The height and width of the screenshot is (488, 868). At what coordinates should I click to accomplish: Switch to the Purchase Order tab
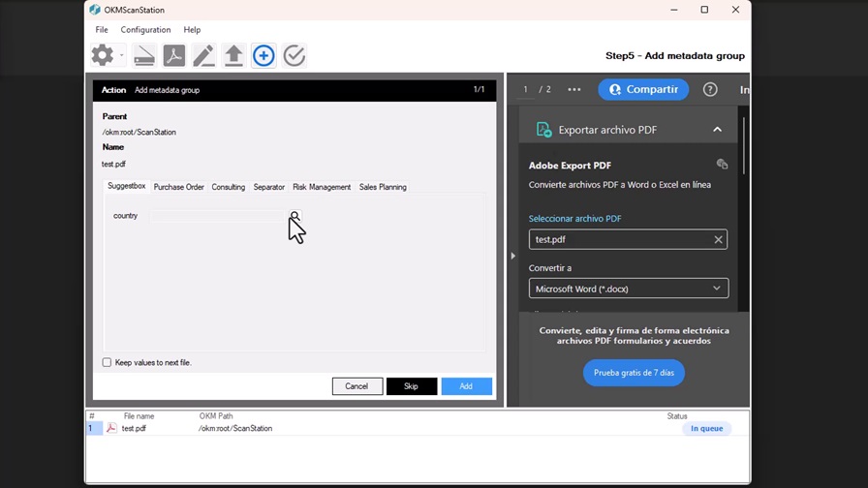[179, 187]
